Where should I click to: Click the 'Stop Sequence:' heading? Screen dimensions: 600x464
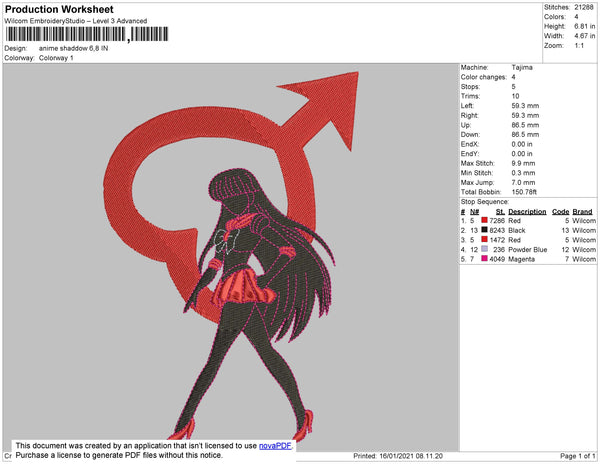[485, 202]
